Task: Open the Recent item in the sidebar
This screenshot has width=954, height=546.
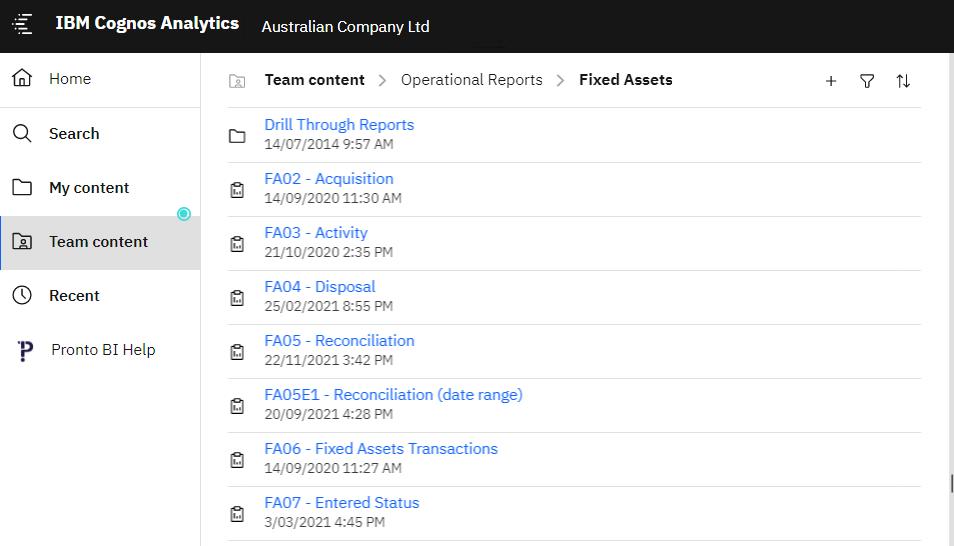Action: click(x=74, y=295)
